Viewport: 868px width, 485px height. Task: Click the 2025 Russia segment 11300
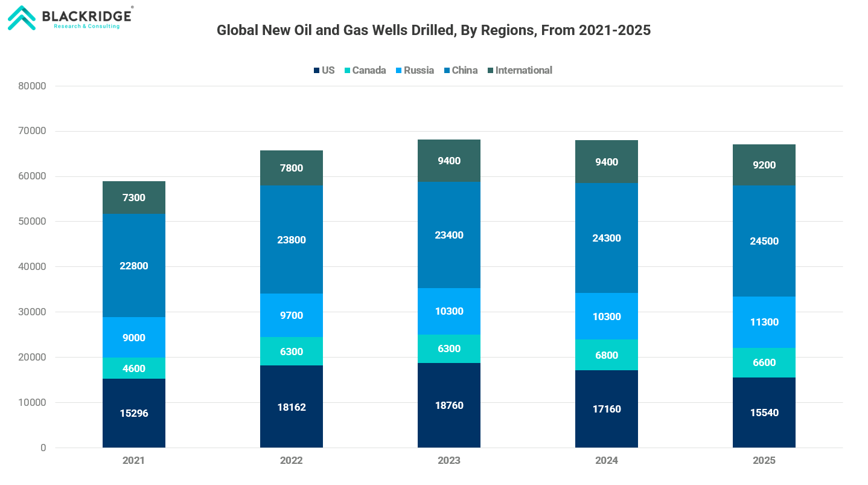click(764, 322)
